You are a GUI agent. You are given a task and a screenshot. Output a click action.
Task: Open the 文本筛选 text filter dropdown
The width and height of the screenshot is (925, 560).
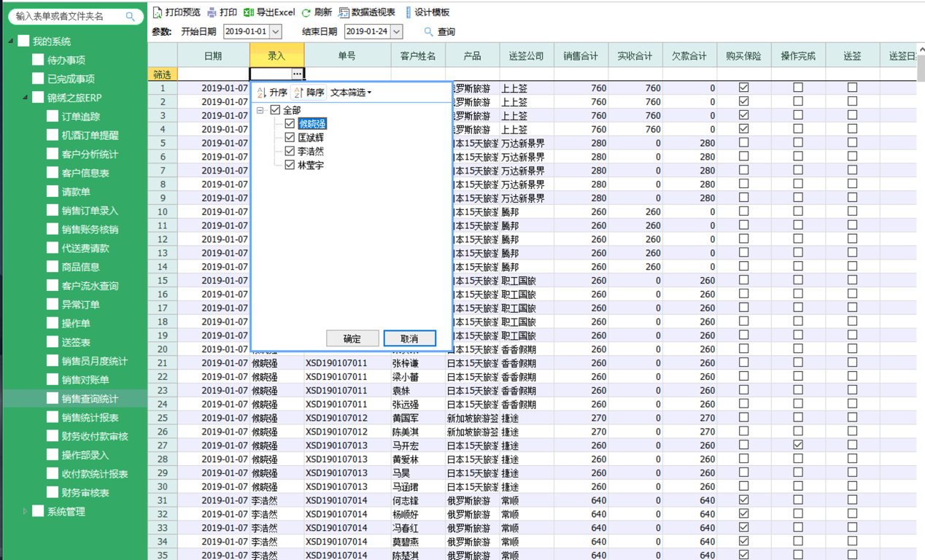coord(351,93)
